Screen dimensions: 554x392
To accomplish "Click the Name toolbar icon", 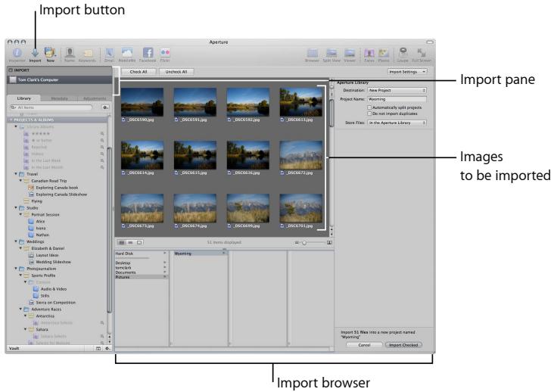I will pyautogui.click(x=70, y=53).
